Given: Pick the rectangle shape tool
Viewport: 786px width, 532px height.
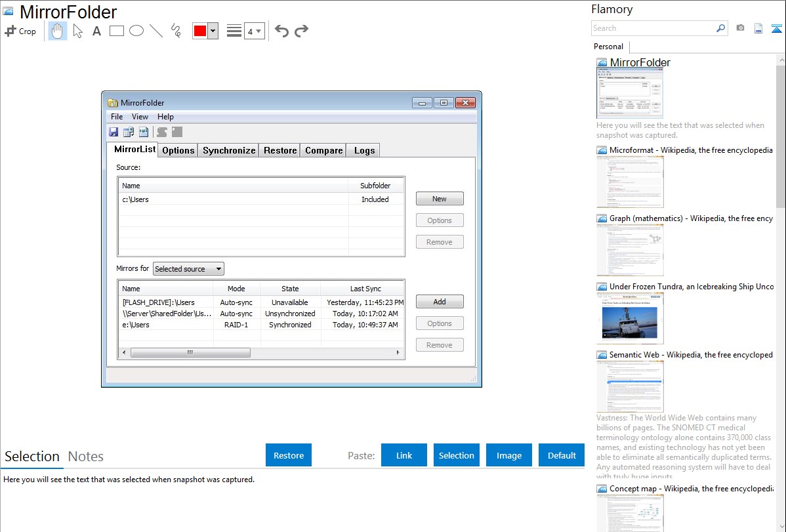Looking at the screenshot, I should coord(117,31).
